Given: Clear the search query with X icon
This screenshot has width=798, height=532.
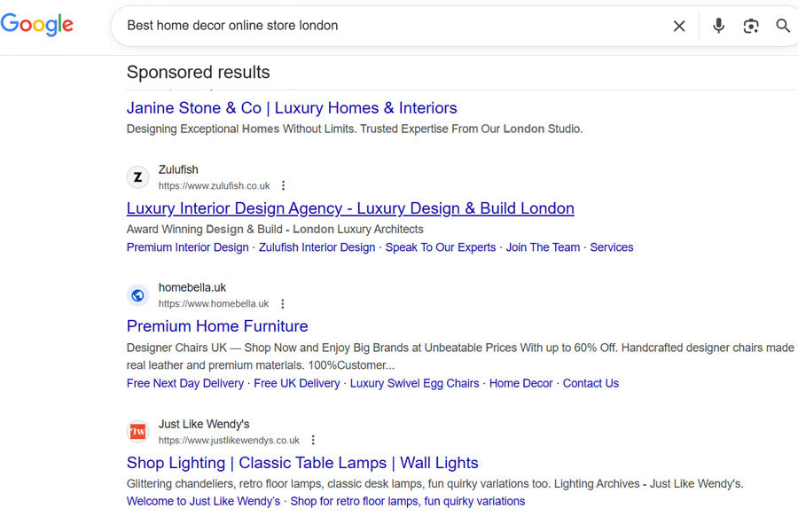Looking at the screenshot, I should [x=679, y=26].
